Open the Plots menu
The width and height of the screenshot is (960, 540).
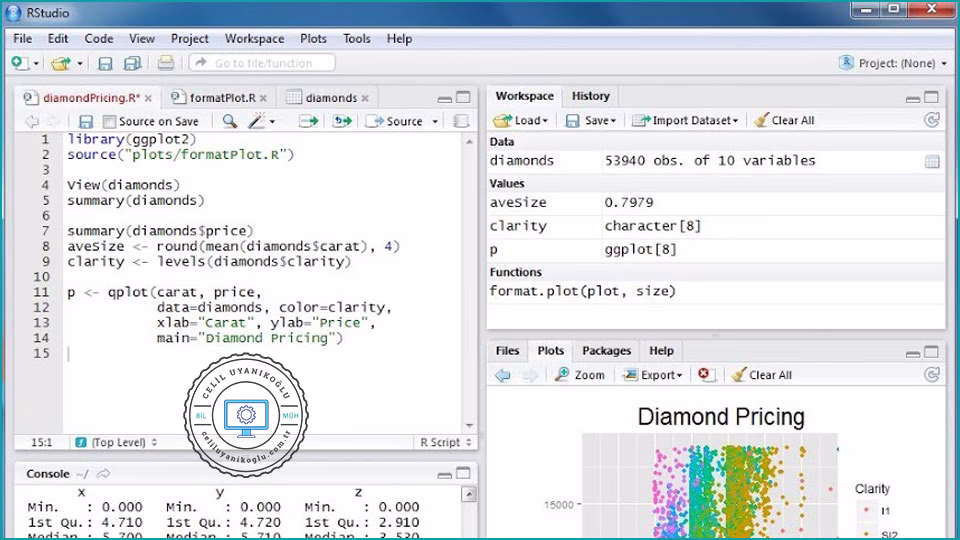pyautogui.click(x=313, y=39)
